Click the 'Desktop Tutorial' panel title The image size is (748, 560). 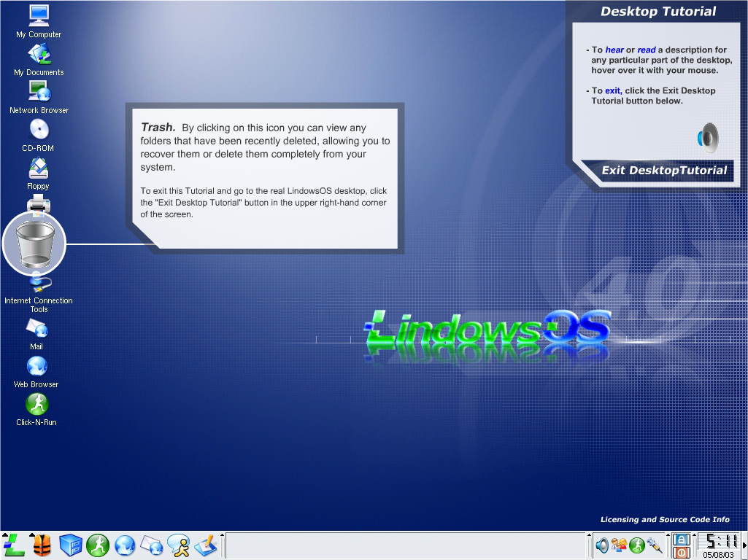click(x=658, y=12)
